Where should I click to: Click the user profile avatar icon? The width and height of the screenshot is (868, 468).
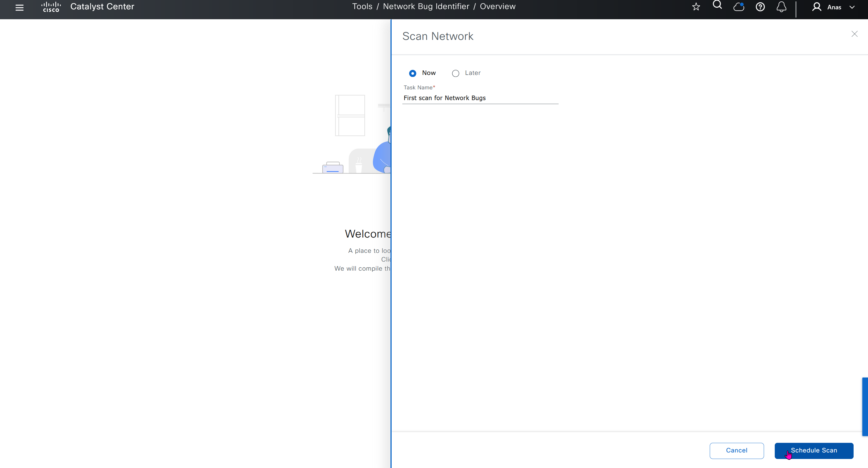pos(817,7)
